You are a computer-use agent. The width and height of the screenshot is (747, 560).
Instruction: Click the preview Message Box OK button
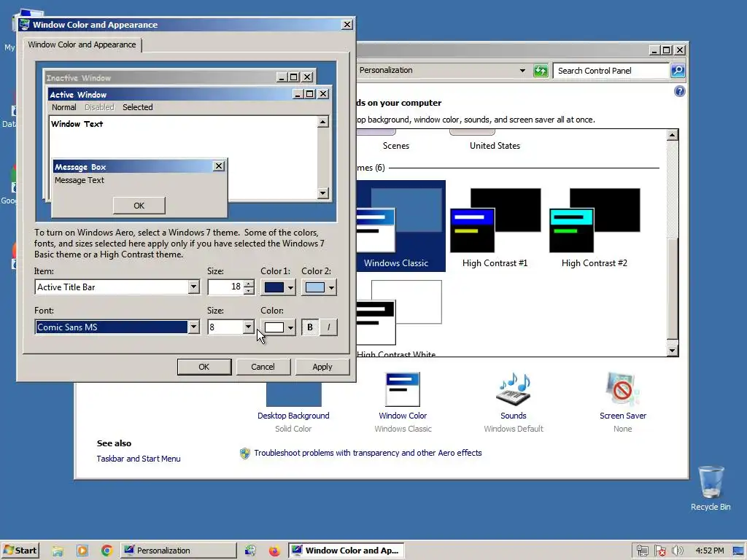(x=139, y=206)
